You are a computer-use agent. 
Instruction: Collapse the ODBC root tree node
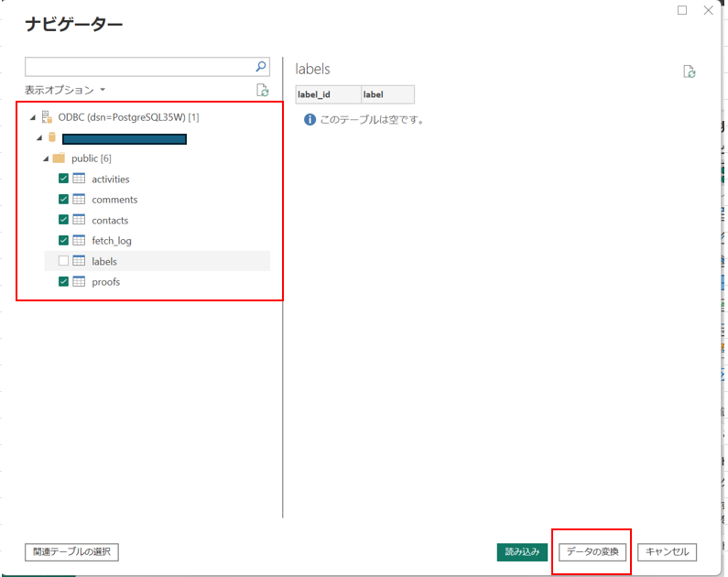(x=33, y=117)
